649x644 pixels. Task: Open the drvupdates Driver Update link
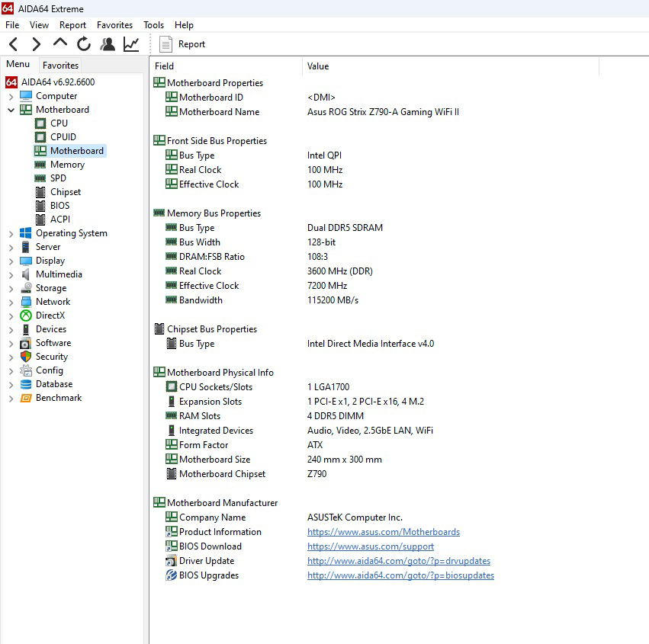pos(399,561)
